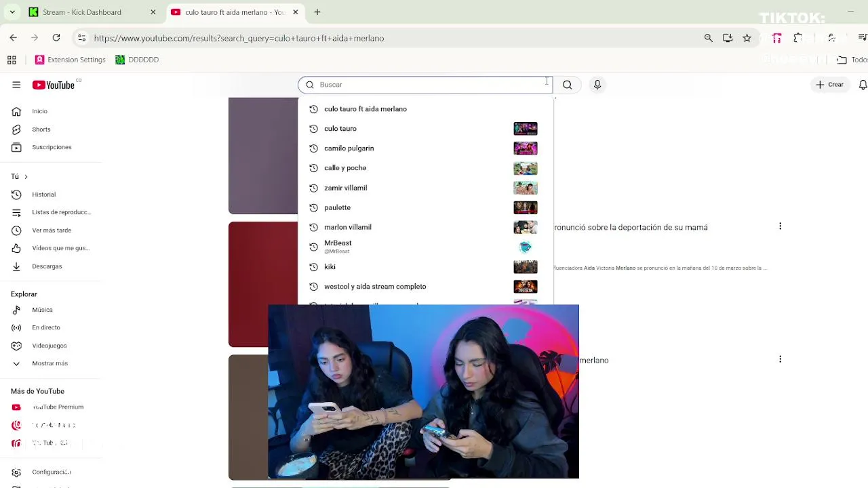Close the Kick Dashboard tab
The height and width of the screenshot is (488, 868).
point(153,12)
